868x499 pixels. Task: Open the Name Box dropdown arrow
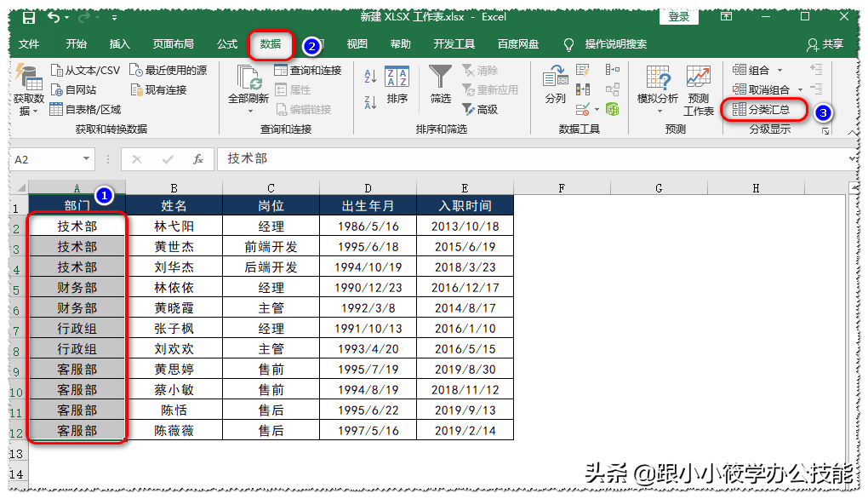point(86,159)
